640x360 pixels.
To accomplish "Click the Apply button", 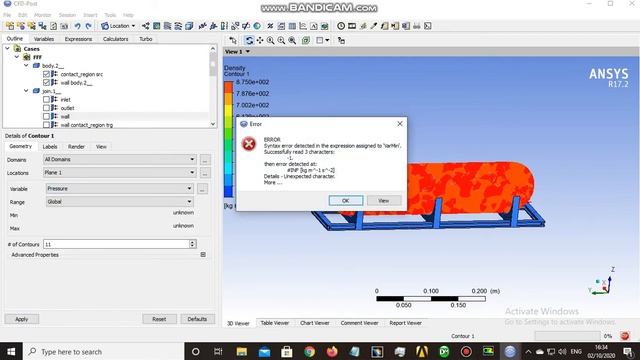I will (x=22, y=319).
